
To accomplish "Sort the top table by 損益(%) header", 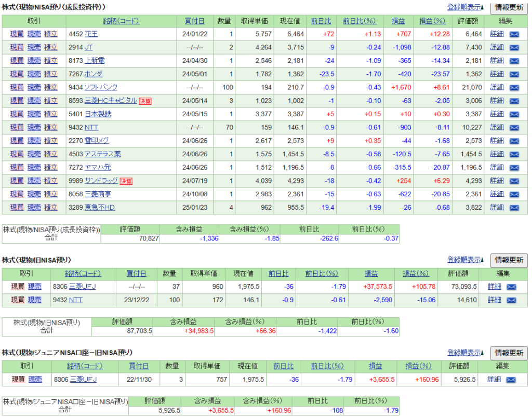I will point(432,21).
